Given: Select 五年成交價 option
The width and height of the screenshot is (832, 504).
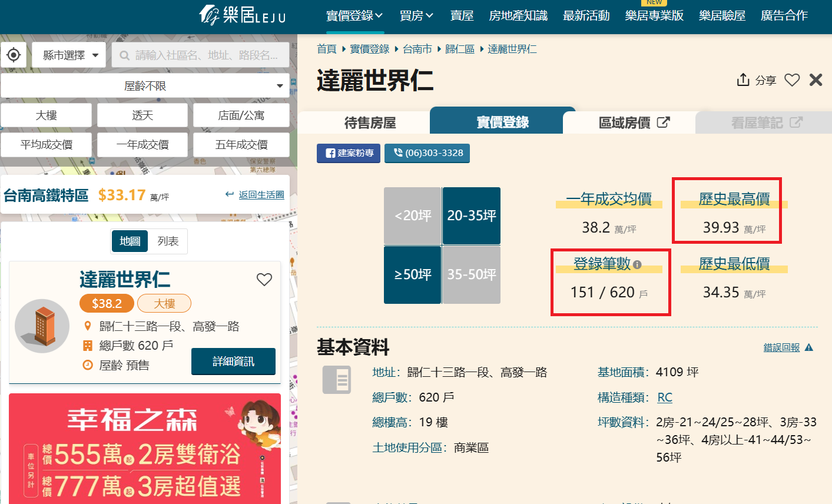Looking at the screenshot, I should (x=241, y=144).
